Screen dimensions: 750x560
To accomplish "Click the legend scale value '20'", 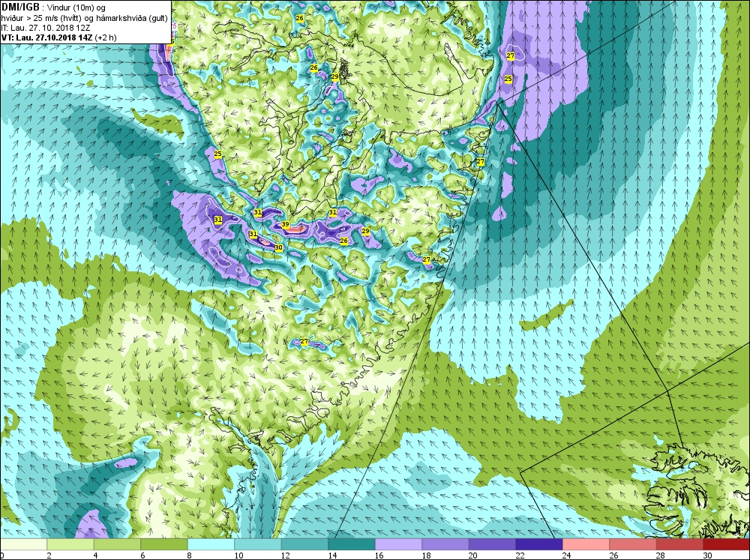I will point(473,556).
